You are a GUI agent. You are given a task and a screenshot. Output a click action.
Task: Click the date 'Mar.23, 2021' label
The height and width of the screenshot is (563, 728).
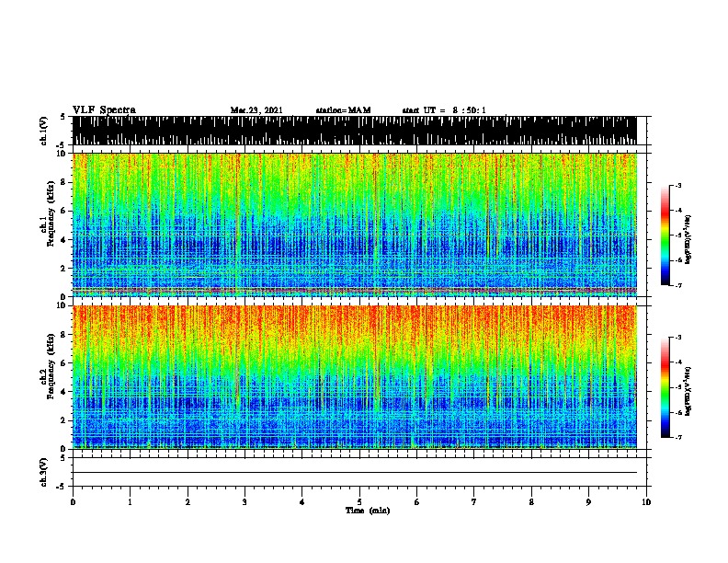click(256, 110)
